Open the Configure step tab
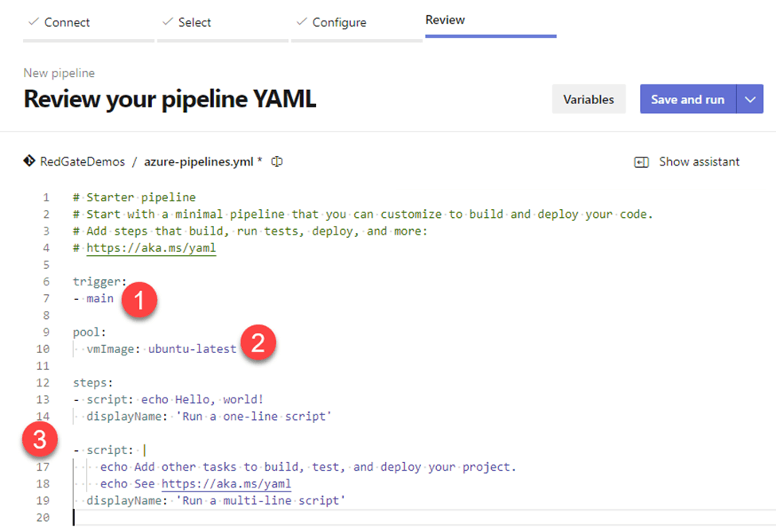 339,22
